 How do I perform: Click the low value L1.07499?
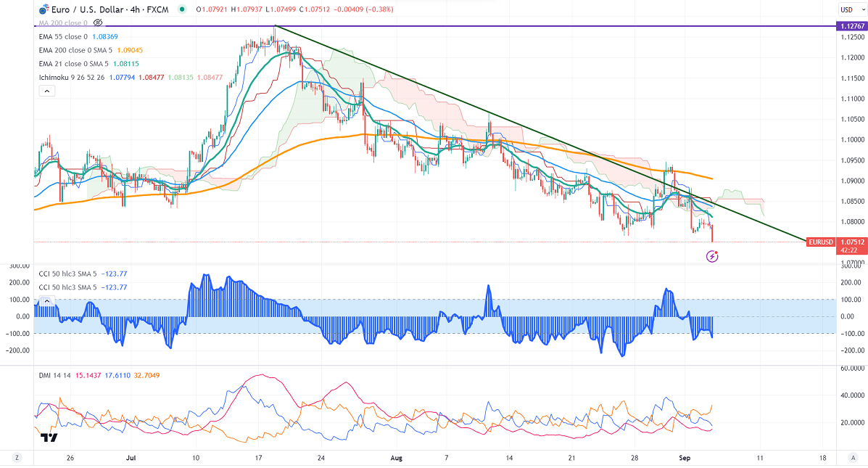point(281,9)
